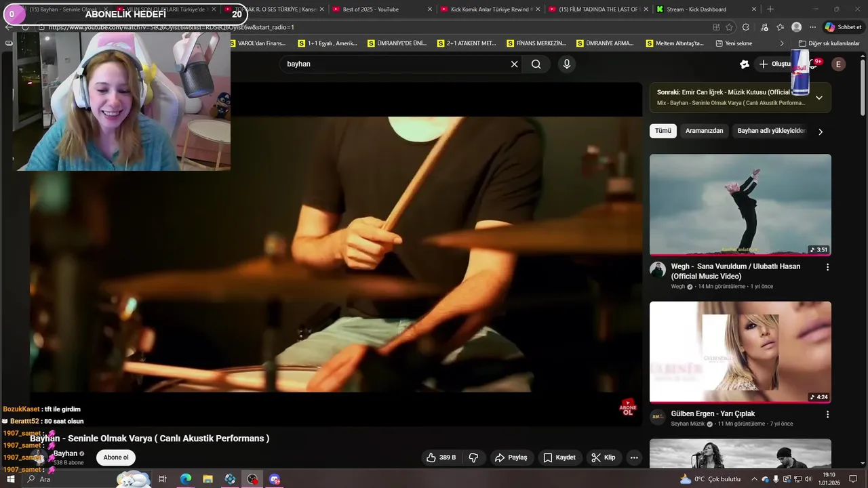Open browser settings and more menu
Image resolution: width=868 pixels, height=488 pixels.
[x=812, y=27]
